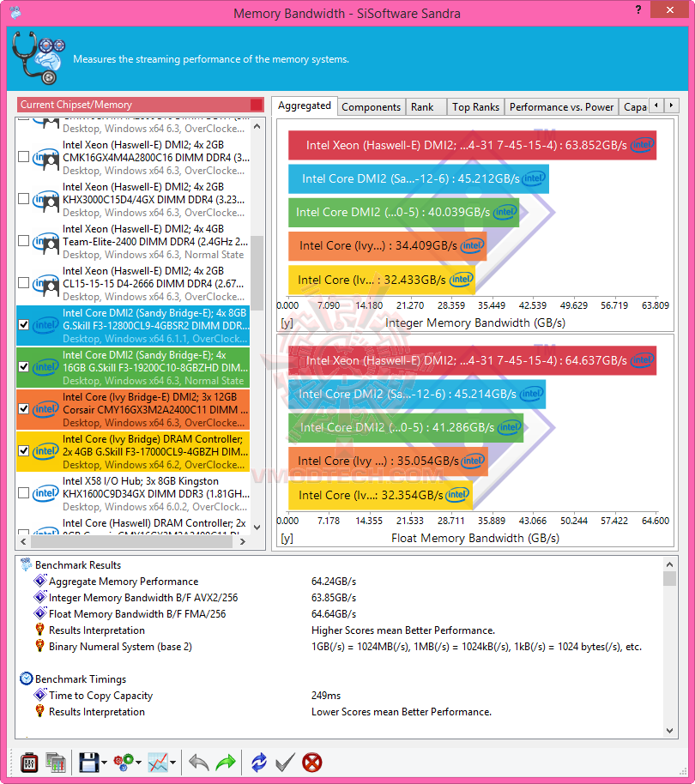Click the Intel logo on 45.212GB/s bar
This screenshot has height=784, width=695.
[x=534, y=178]
